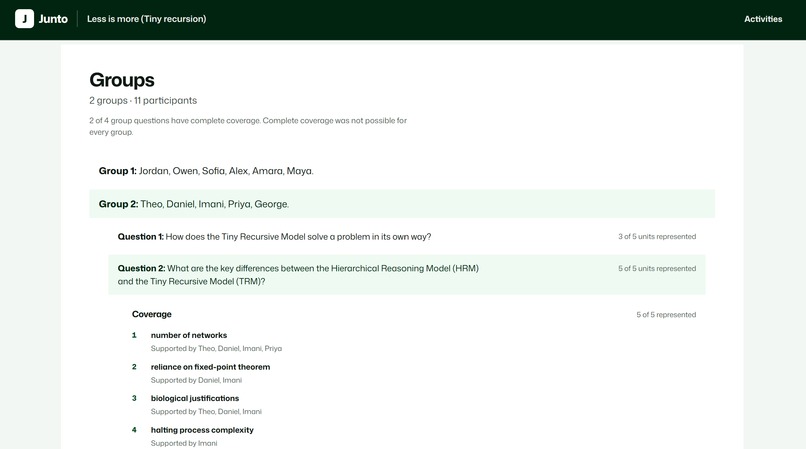This screenshot has height=449, width=806.
Task: Select coverage unit 'number of networks'
Action: point(189,335)
